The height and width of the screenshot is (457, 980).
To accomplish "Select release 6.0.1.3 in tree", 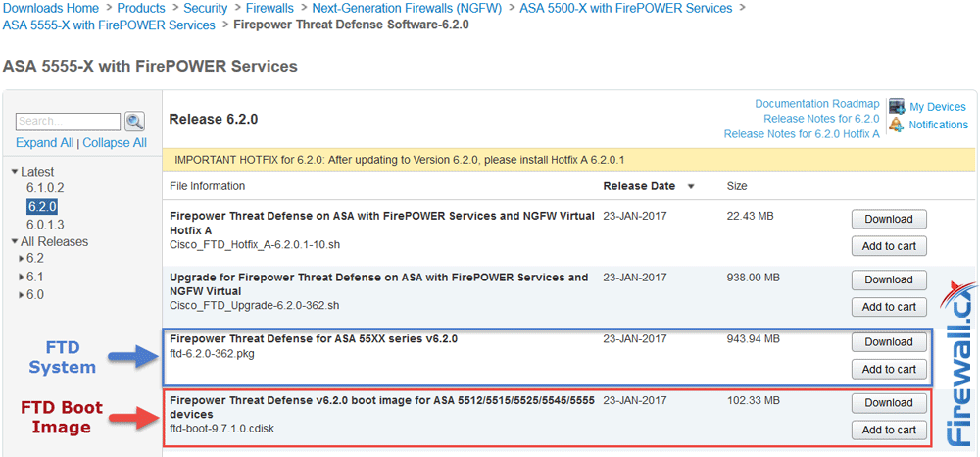I will click(x=45, y=225).
